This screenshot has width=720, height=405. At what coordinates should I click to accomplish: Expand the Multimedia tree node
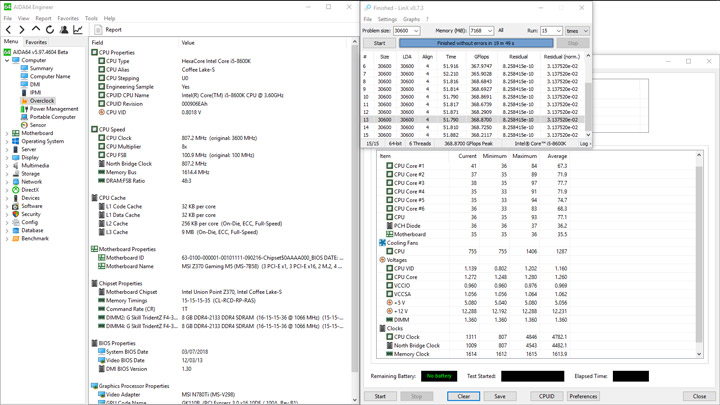point(7,166)
